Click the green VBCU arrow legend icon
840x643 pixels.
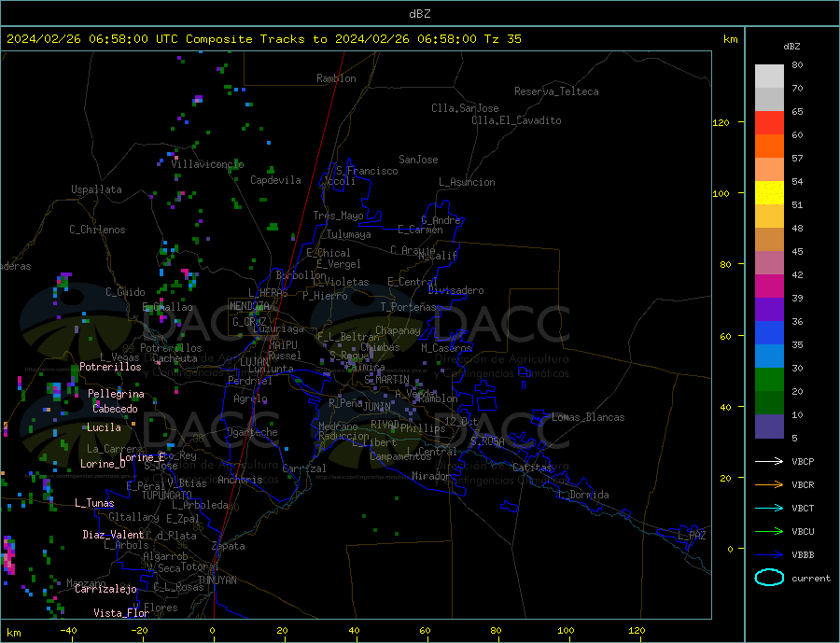coord(769,532)
